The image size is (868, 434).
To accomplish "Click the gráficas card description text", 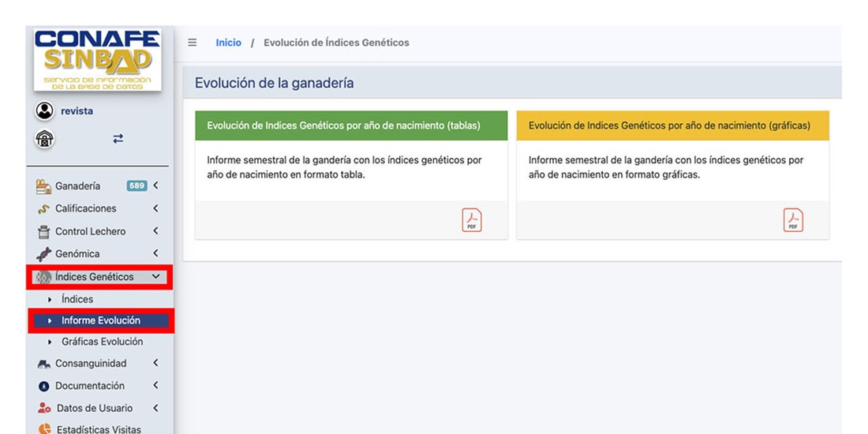I will coord(666,167).
